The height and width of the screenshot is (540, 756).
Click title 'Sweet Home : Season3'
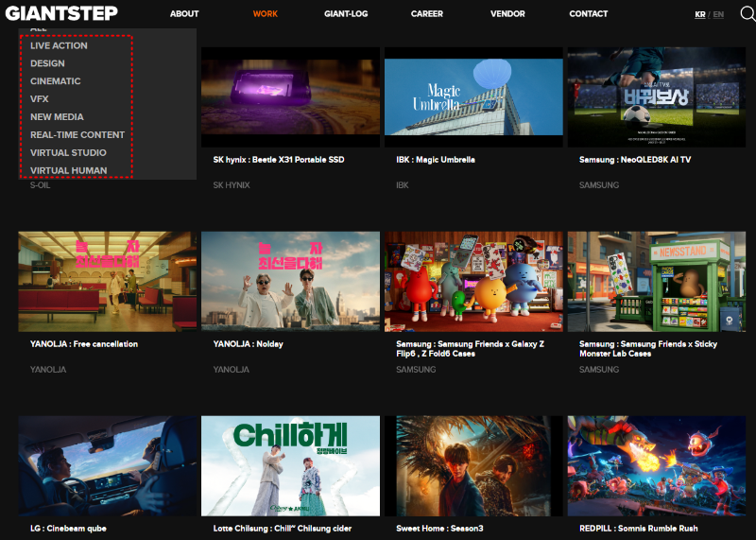coord(439,529)
